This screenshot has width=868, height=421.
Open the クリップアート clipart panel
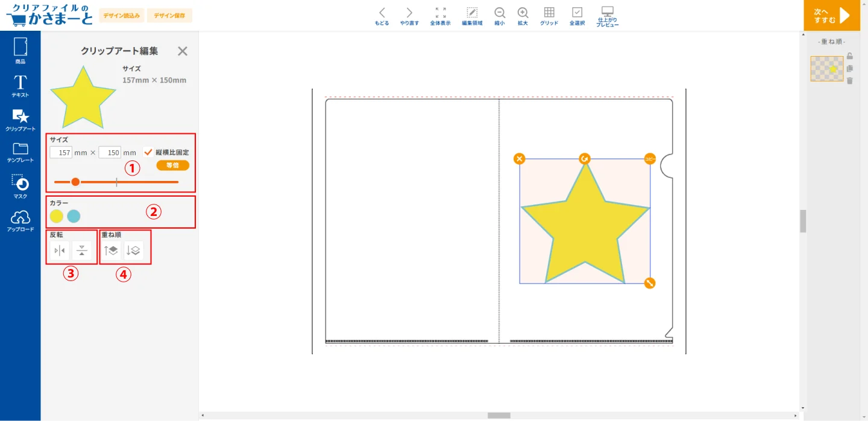pos(20,120)
